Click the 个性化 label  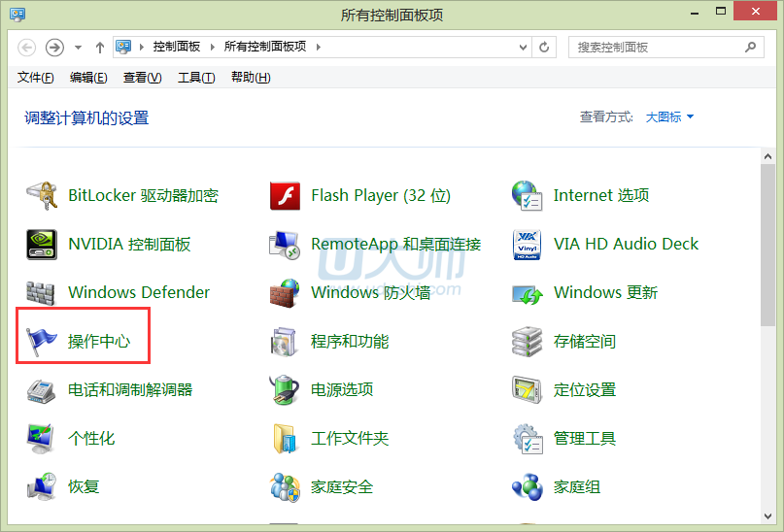pyautogui.click(x=91, y=439)
